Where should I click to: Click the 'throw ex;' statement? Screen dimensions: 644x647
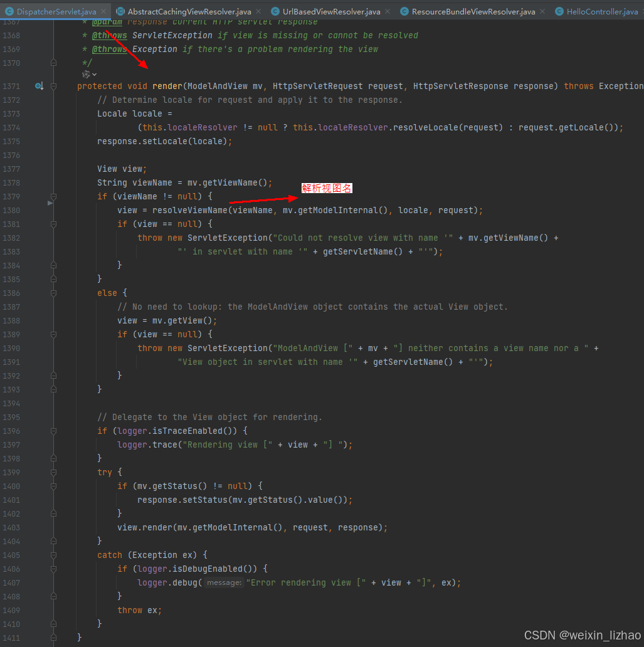tap(140, 610)
